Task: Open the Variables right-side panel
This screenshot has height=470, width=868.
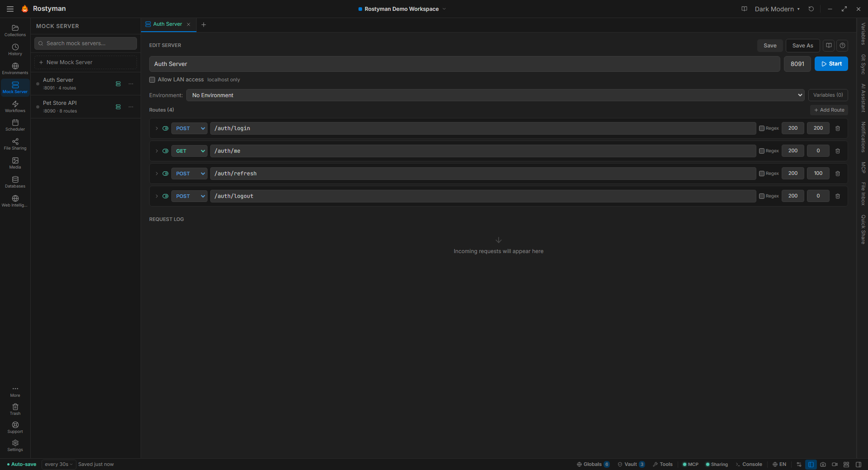Action: coord(863,34)
